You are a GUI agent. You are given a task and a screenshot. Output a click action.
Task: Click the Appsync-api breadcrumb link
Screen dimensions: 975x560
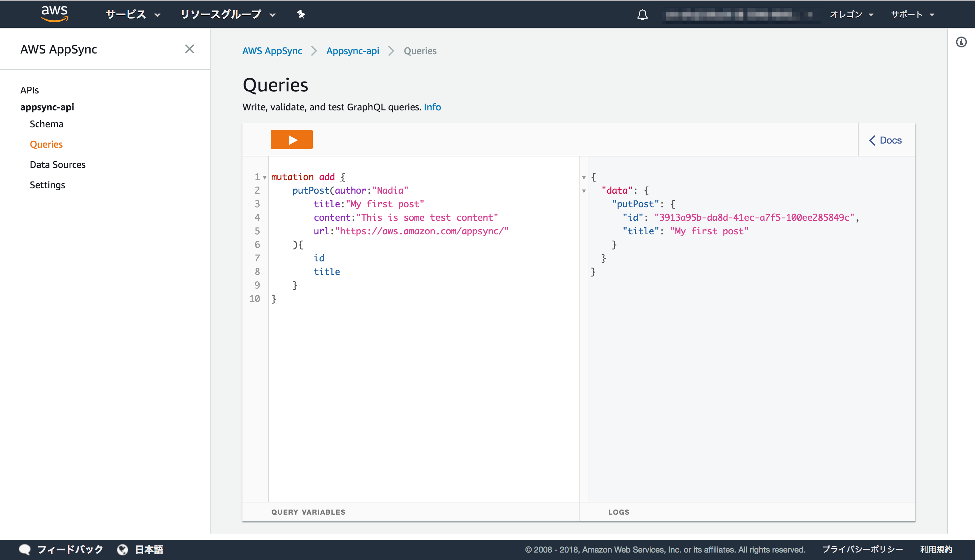click(x=352, y=51)
